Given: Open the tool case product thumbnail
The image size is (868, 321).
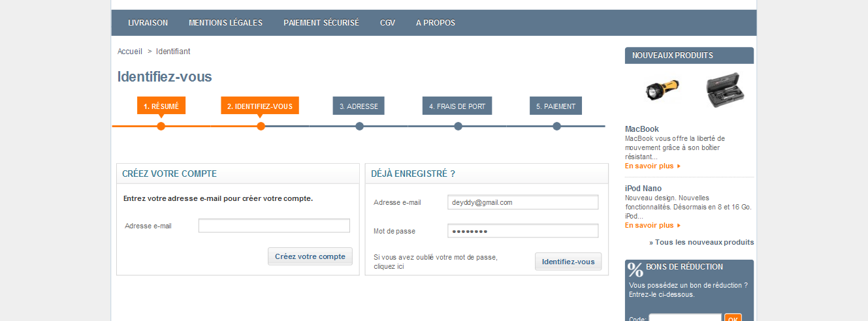Looking at the screenshot, I should (x=725, y=90).
